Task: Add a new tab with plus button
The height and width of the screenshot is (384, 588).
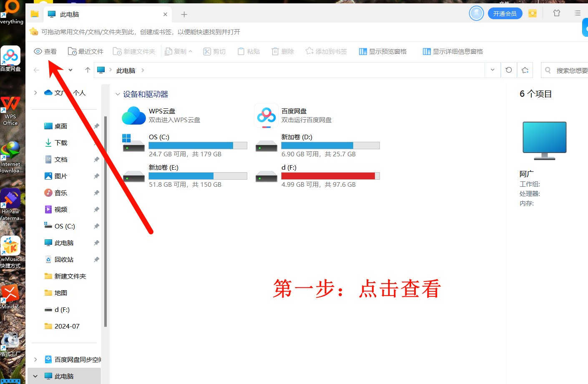Action: tap(184, 15)
